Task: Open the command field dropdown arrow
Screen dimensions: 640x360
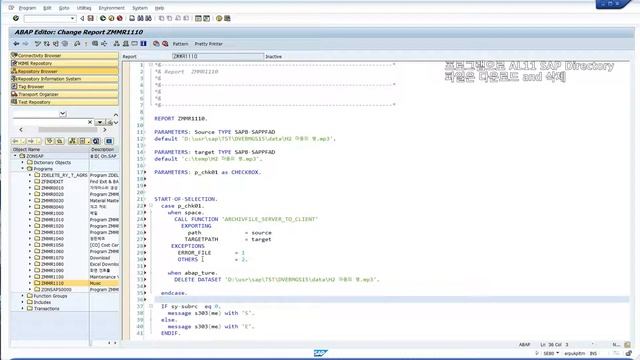Action: (x=73, y=18)
